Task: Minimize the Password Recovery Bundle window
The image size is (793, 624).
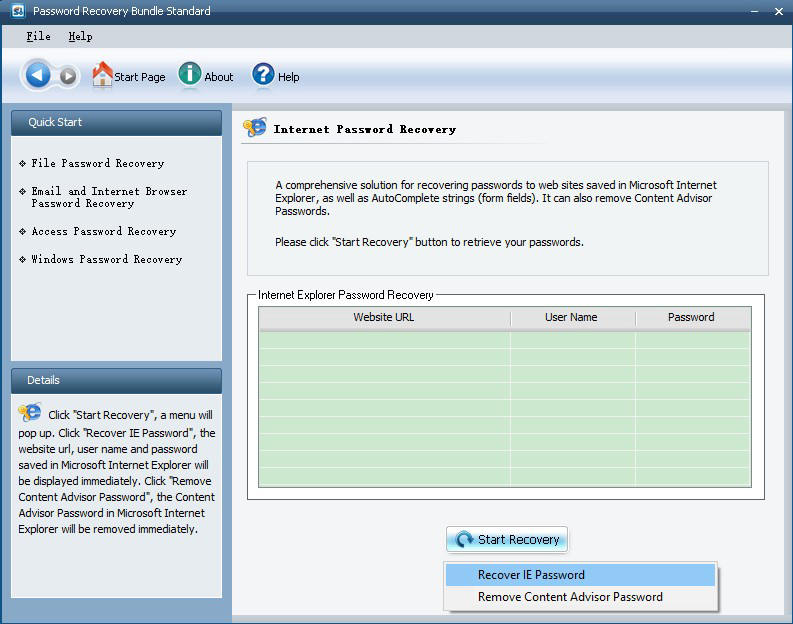Action: pyautogui.click(x=755, y=11)
